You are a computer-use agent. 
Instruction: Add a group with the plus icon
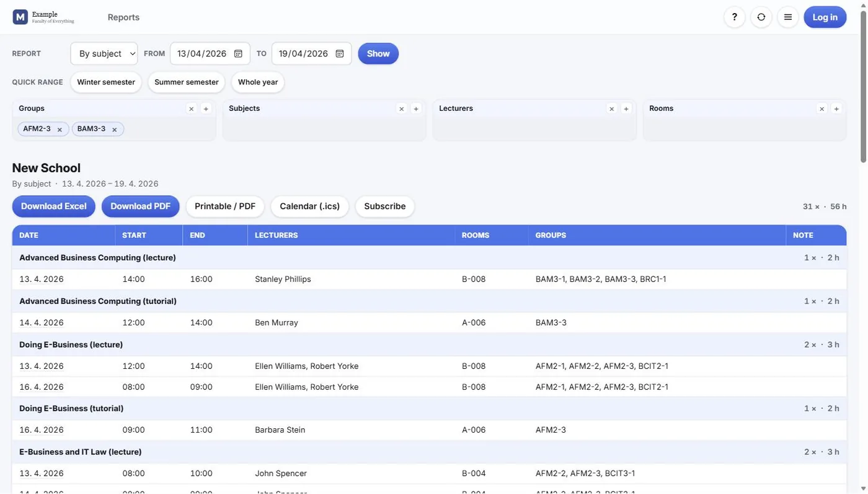click(206, 109)
